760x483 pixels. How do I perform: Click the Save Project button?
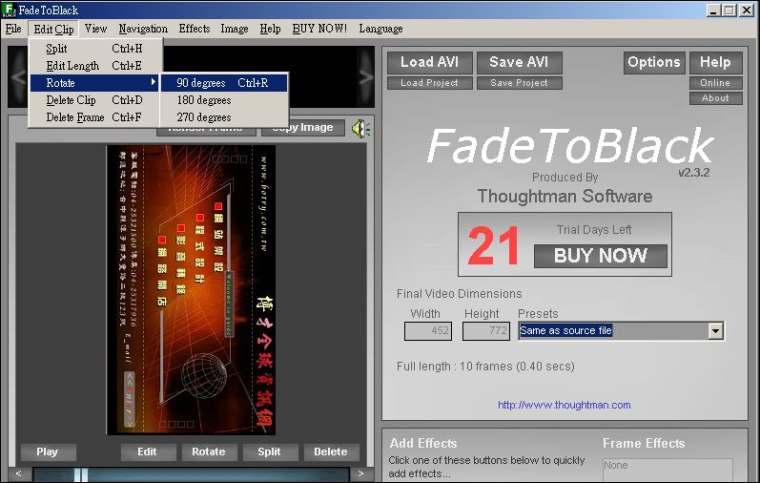click(x=519, y=83)
